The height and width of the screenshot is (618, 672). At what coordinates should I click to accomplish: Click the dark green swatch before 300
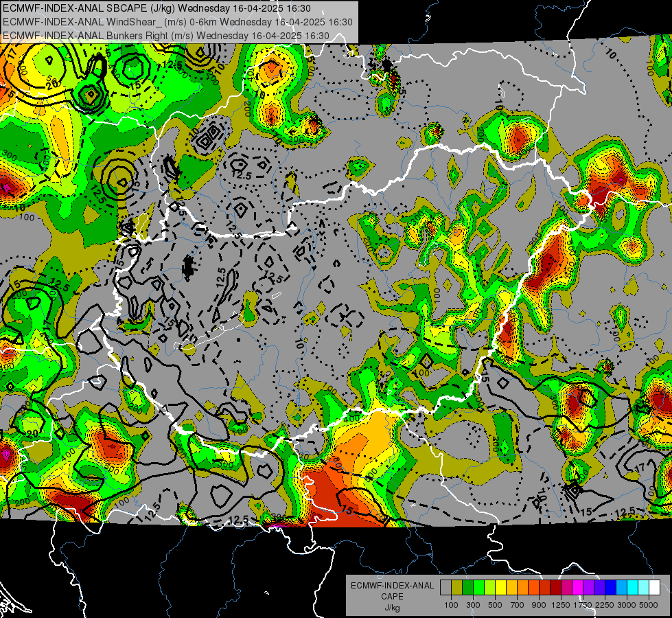tap(467, 588)
